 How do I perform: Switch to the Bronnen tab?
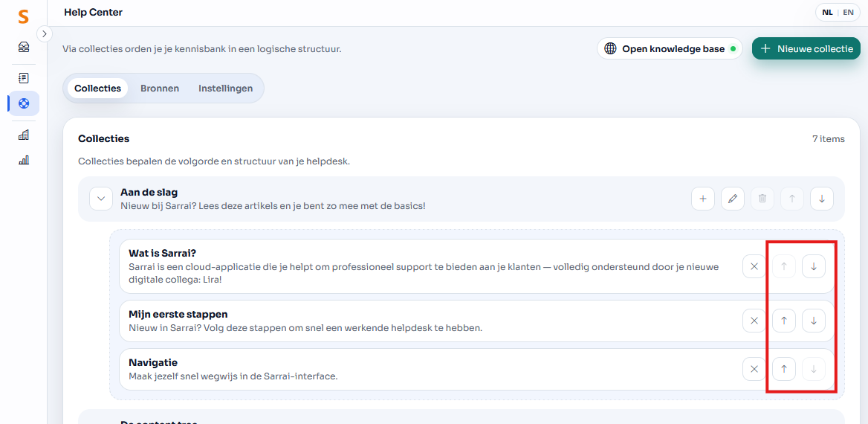pos(160,89)
